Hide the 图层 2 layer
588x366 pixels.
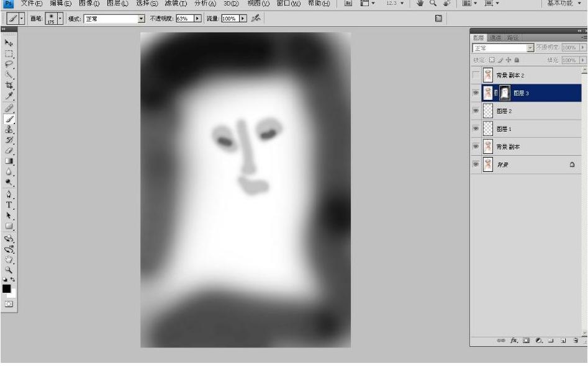[x=476, y=111]
